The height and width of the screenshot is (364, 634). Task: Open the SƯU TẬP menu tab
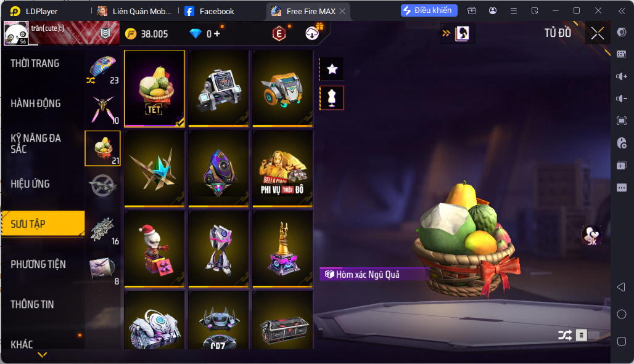tap(43, 224)
